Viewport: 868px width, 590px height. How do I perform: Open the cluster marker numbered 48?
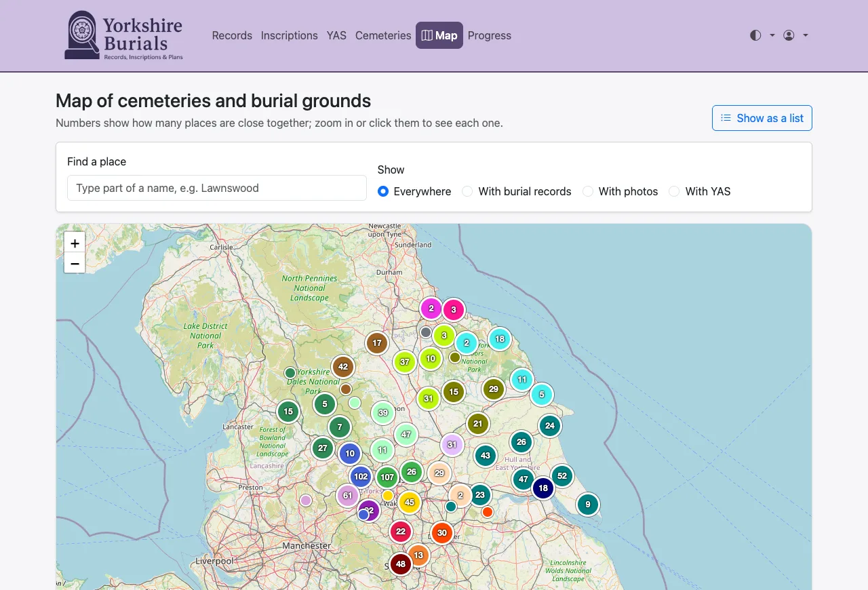click(x=401, y=564)
